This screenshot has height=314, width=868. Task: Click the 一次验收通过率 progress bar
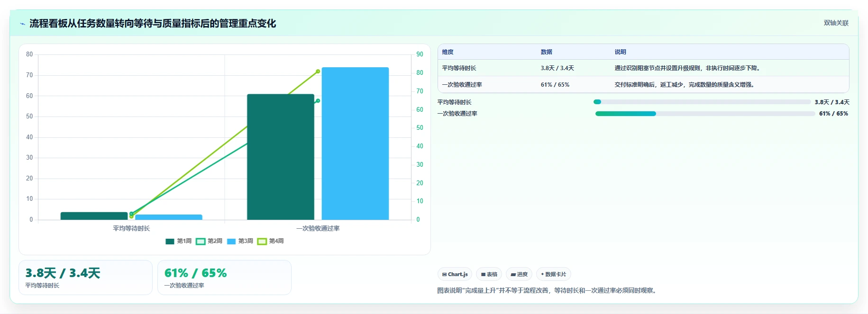click(x=705, y=114)
